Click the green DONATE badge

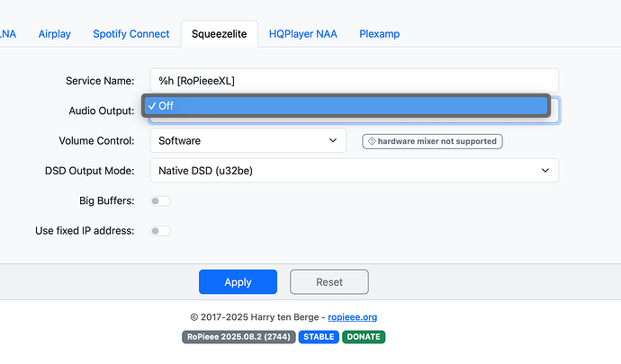tap(363, 337)
